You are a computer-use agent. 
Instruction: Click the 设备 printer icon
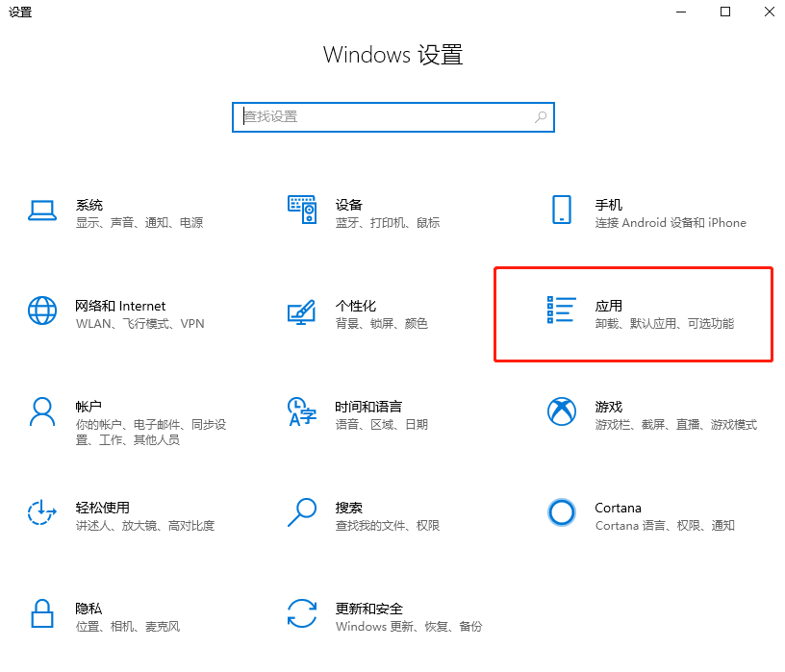(x=302, y=210)
